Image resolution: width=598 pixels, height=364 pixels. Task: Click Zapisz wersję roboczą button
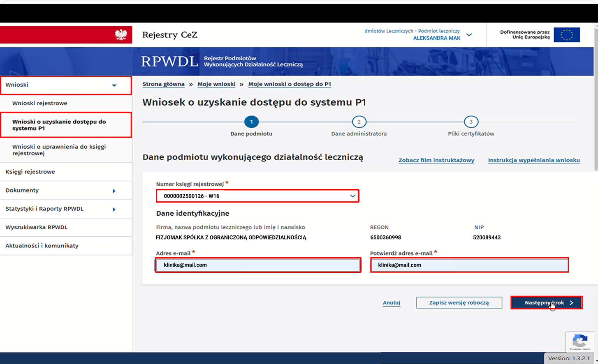[x=459, y=302]
